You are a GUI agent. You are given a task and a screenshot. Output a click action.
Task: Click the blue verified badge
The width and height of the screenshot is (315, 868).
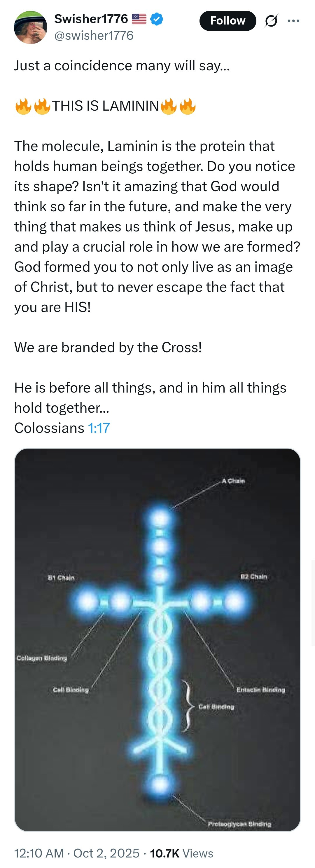pyautogui.click(x=157, y=19)
